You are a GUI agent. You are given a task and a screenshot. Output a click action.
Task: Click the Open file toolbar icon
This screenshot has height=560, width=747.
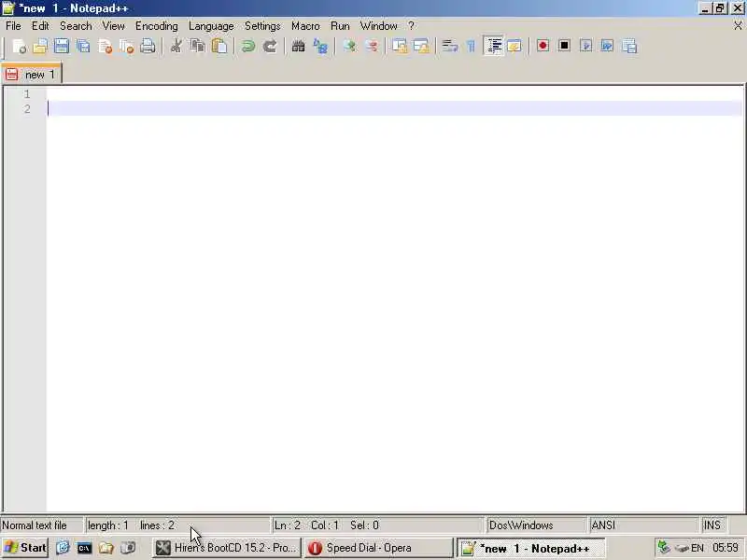click(40, 46)
